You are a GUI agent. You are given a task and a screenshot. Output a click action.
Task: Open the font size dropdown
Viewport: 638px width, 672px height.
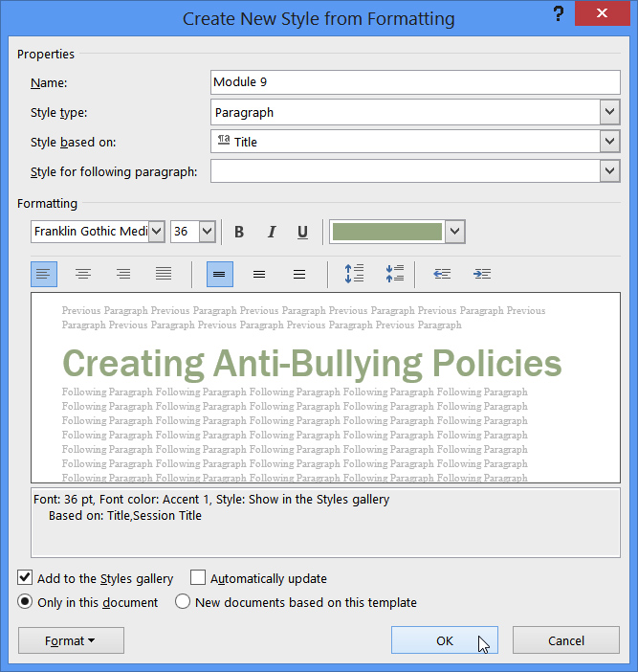208,232
